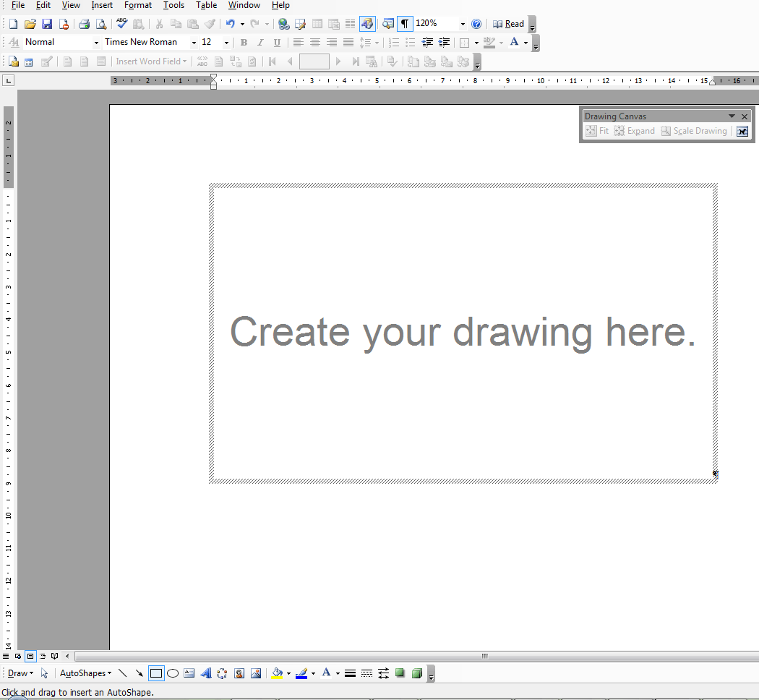The height and width of the screenshot is (700, 759).
Task: Switch to Print Layout view button
Action: pos(30,656)
